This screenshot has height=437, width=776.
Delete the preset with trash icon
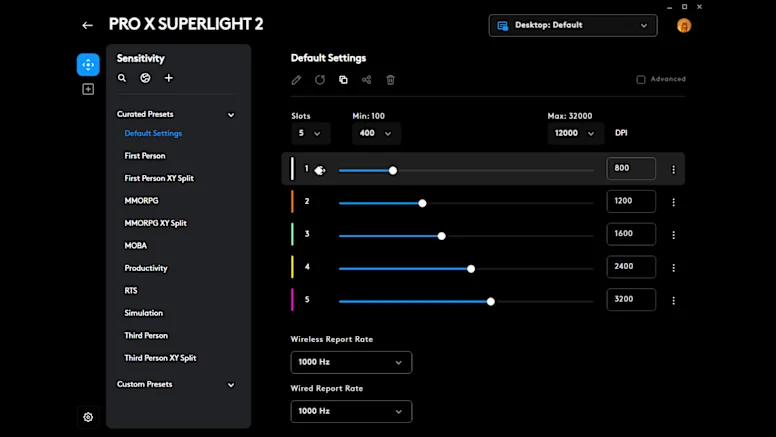point(390,80)
